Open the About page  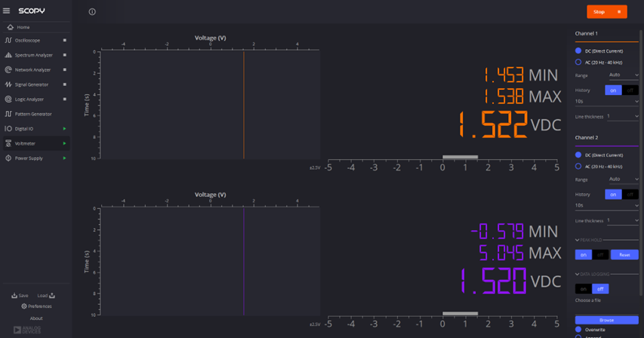[x=36, y=318]
